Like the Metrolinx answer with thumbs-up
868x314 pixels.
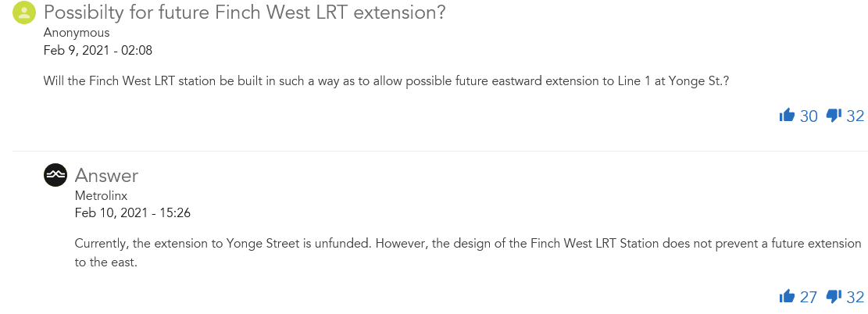click(x=787, y=297)
